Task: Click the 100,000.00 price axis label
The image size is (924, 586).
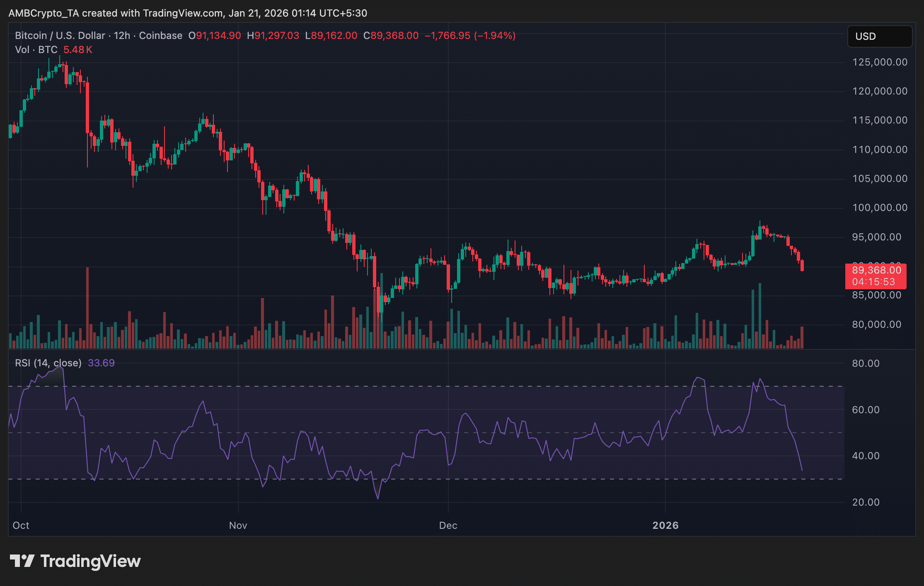Action: pos(879,208)
